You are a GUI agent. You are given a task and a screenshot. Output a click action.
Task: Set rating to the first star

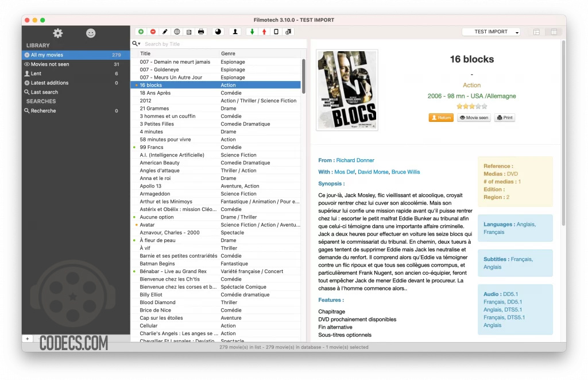click(x=459, y=106)
